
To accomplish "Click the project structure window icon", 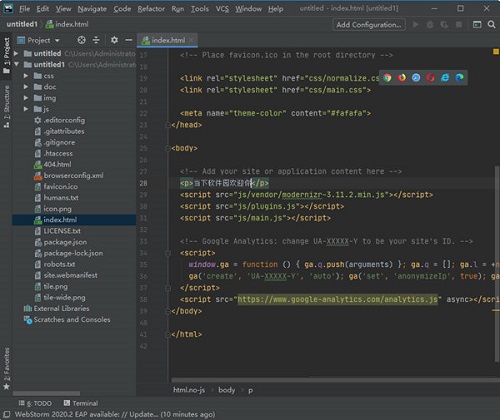I will point(477,24).
